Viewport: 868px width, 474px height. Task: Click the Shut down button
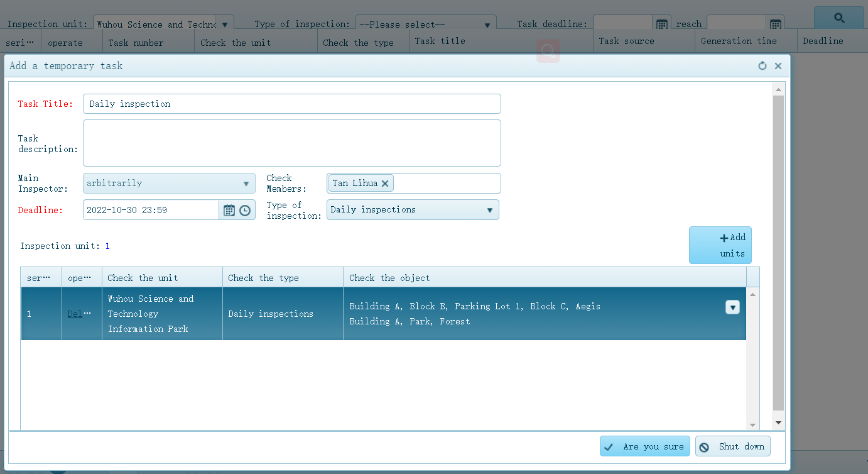pos(732,446)
